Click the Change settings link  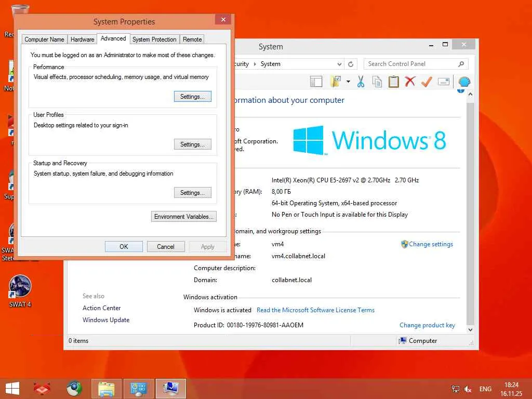point(431,244)
